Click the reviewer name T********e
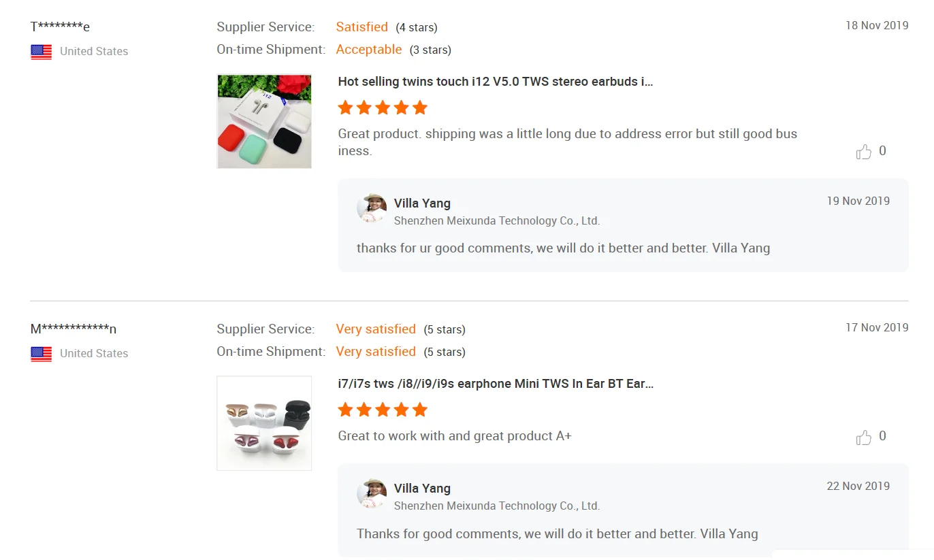The image size is (934, 560). point(60,27)
